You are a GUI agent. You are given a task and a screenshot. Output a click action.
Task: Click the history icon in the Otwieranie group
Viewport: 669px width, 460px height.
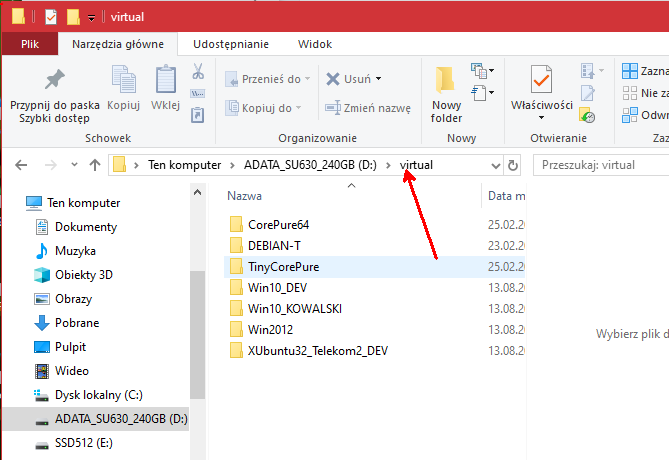[x=587, y=116]
